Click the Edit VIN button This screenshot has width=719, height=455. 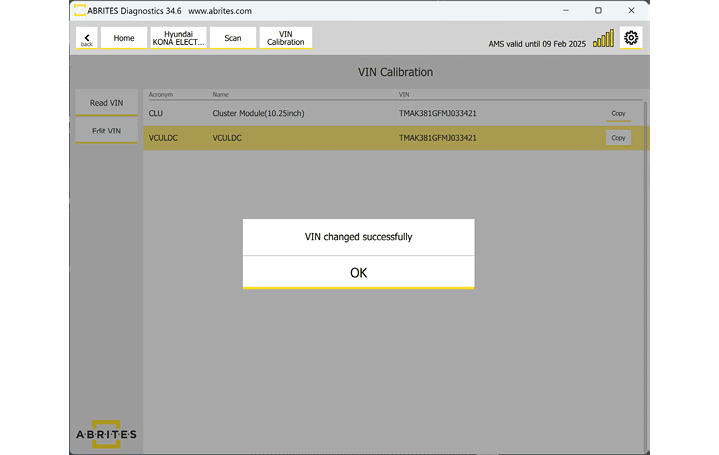click(106, 131)
